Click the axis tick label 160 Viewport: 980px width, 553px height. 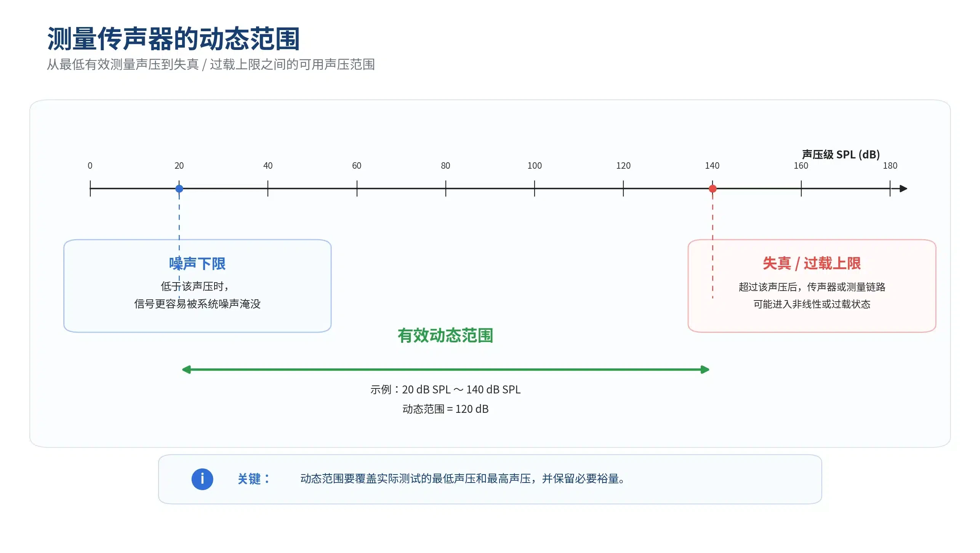tap(801, 166)
